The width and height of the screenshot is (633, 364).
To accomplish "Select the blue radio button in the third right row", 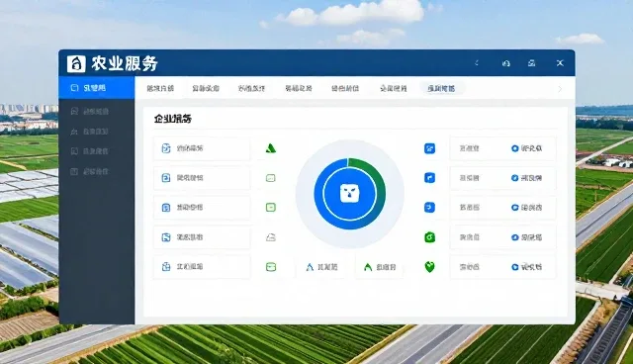I will [x=514, y=208].
